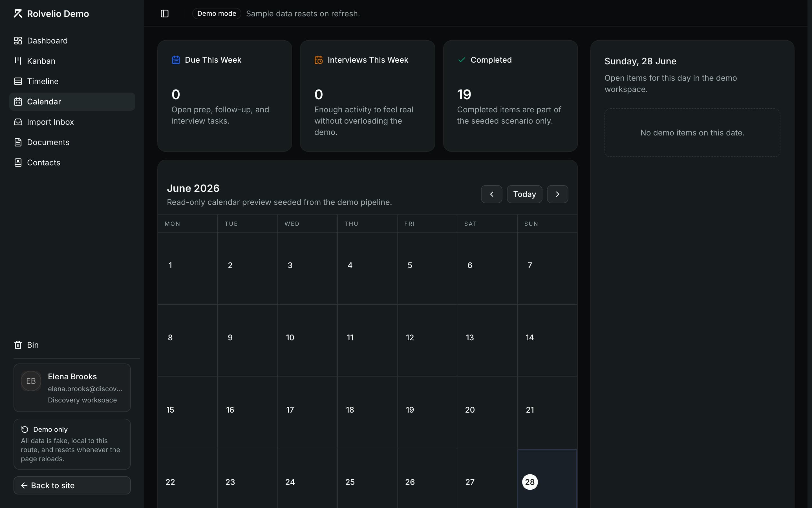
Task: Switch to the Timeline view
Action: [72, 81]
